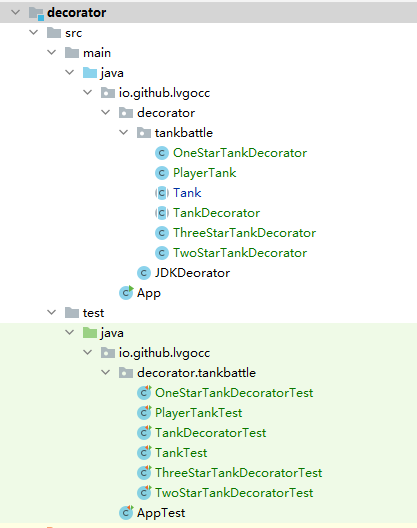Collapse the root decorator module chevron

[15, 12]
